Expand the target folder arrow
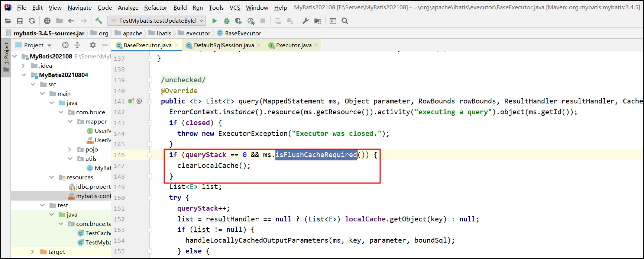 tap(33, 252)
